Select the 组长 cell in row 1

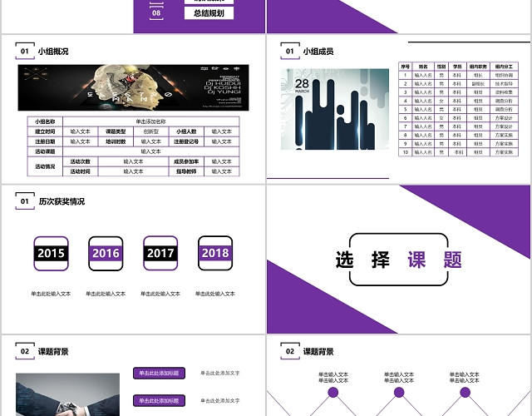[x=478, y=75]
